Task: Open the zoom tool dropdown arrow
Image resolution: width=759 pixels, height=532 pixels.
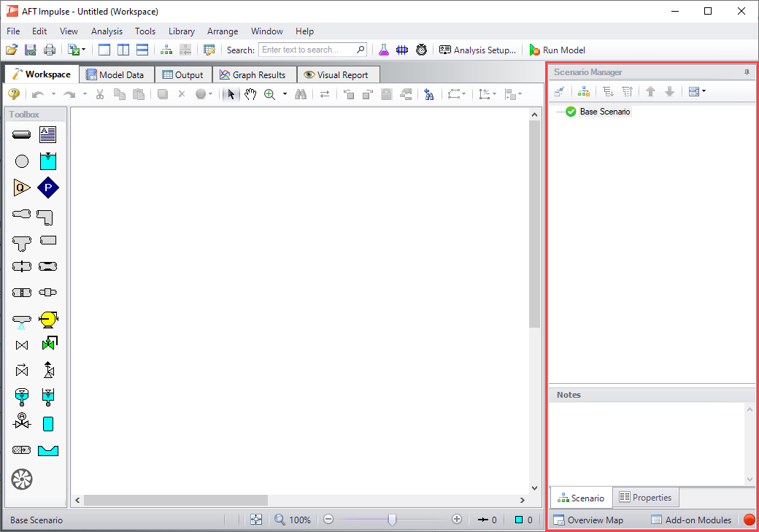Action: pos(285,94)
